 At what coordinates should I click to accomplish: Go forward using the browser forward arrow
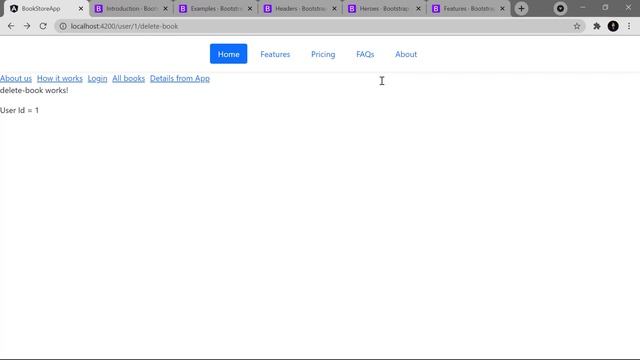click(x=27, y=26)
